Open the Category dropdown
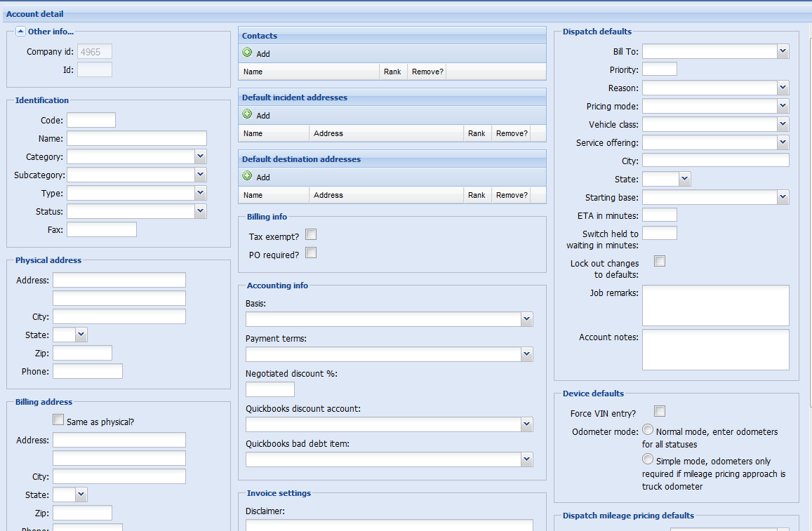The height and width of the screenshot is (531, 812). tap(201, 156)
